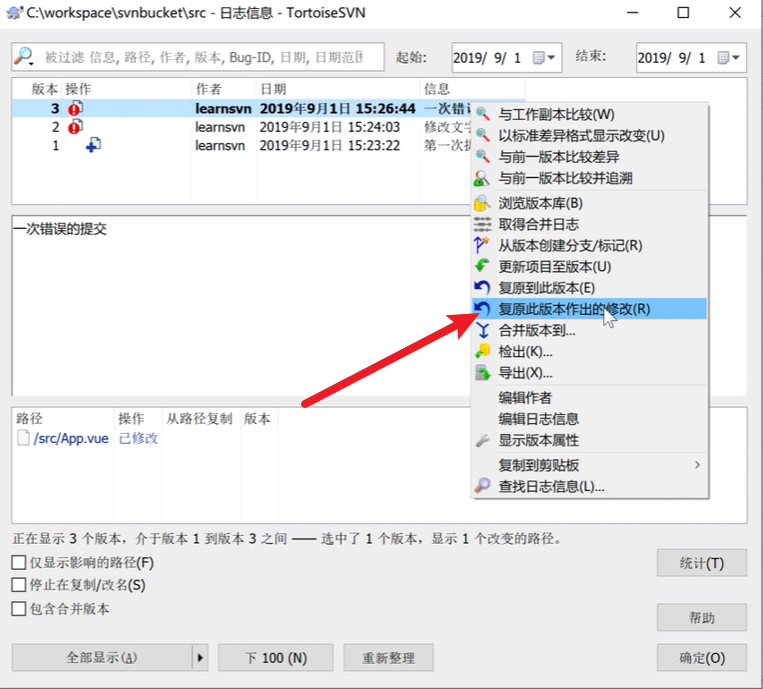Click the 日期 column header
The height and width of the screenshot is (689, 763).
[x=273, y=89]
